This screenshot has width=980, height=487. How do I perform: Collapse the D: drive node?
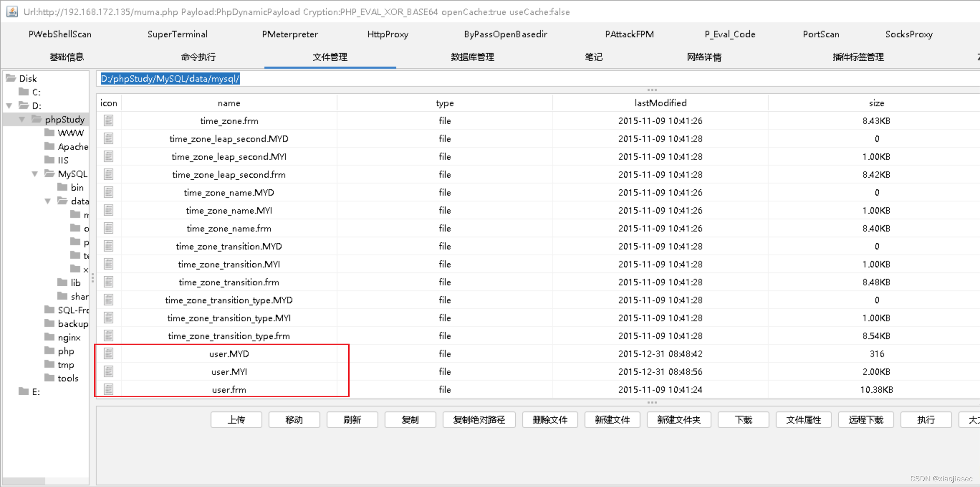[9, 106]
